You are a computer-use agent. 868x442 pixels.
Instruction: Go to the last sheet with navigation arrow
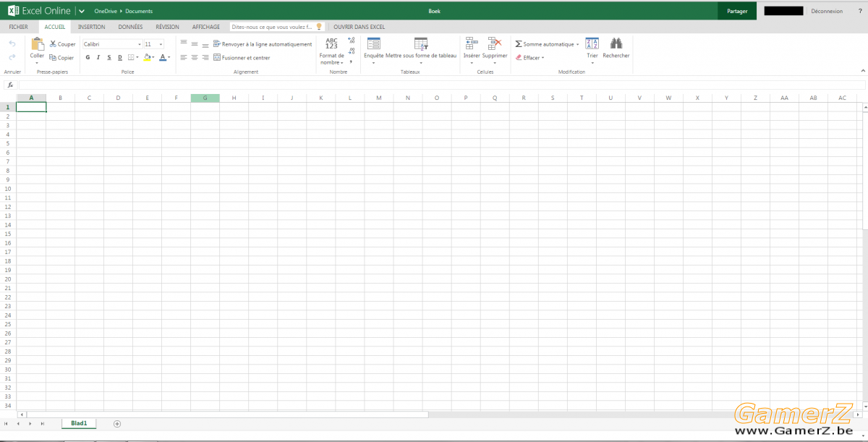[43, 423]
